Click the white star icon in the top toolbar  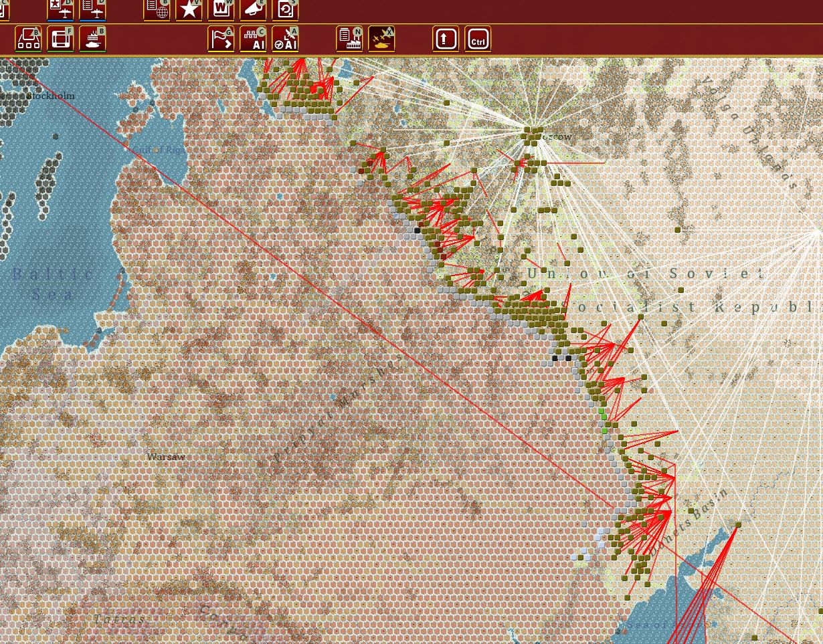[x=189, y=9]
